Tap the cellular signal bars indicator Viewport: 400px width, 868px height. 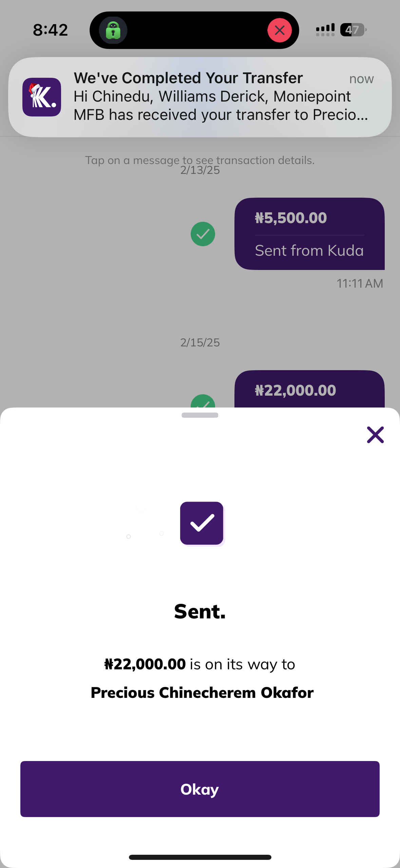pos(325,30)
